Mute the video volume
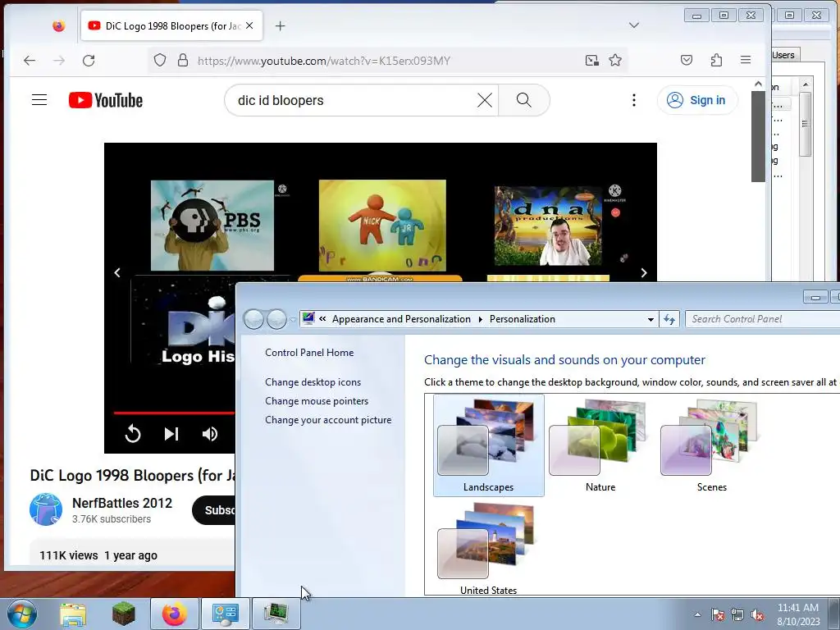The image size is (840, 630). click(x=210, y=434)
